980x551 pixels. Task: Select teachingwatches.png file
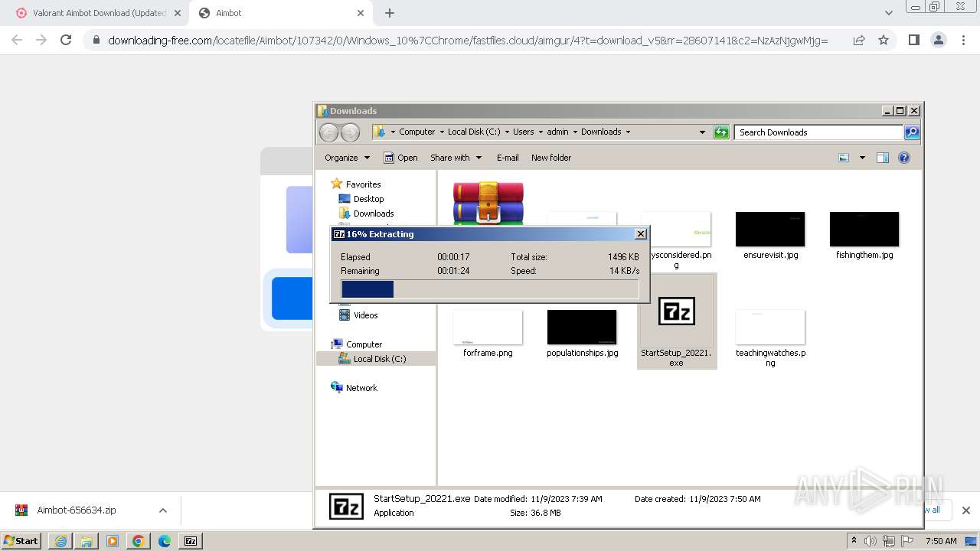pyautogui.click(x=770, y=338)
